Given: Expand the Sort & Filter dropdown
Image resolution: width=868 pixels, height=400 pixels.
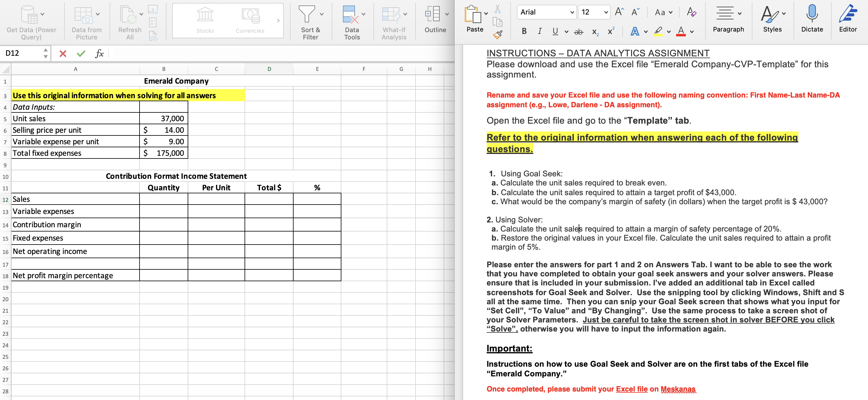Looking at the screenshot, I should 321,14.
